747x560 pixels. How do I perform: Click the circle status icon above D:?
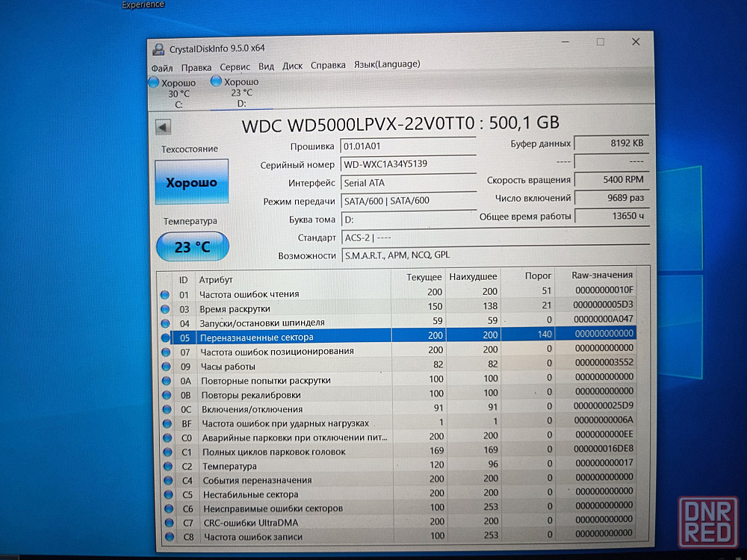[x=216, y=81]
